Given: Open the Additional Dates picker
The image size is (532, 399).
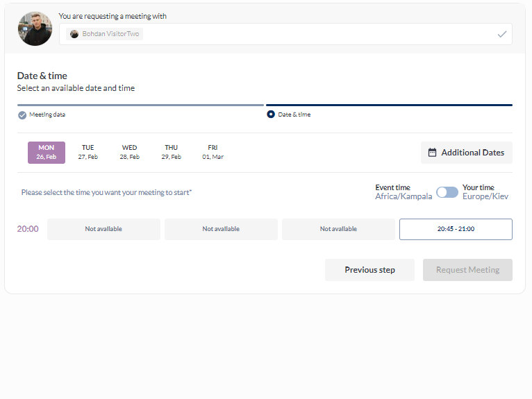Looking at the screenshot, I should (467, 153).
